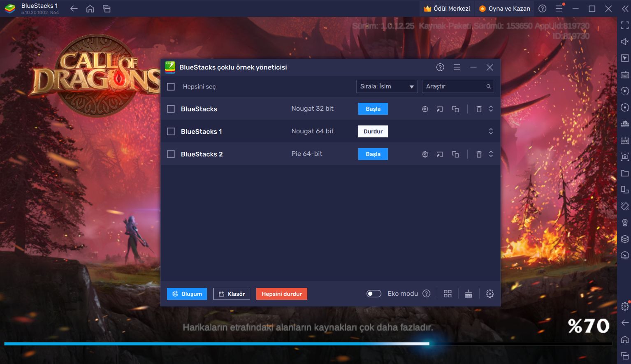Click the sync operations icon in side toolbar

625,107
